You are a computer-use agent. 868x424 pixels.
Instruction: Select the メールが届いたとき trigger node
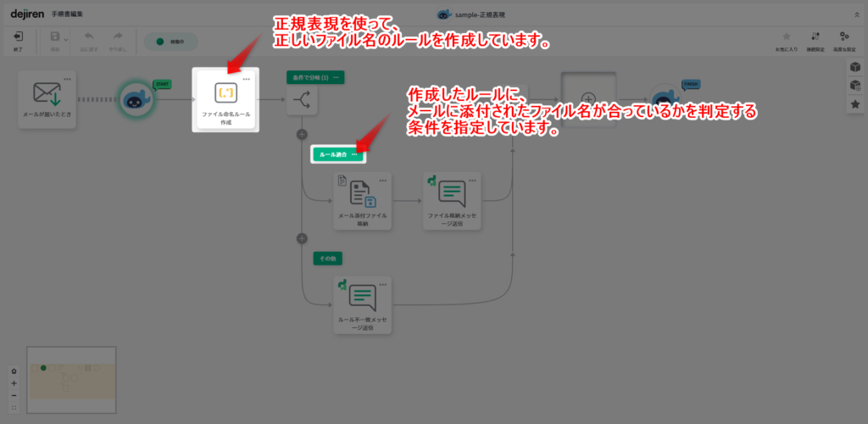click(x=47, y=99)
